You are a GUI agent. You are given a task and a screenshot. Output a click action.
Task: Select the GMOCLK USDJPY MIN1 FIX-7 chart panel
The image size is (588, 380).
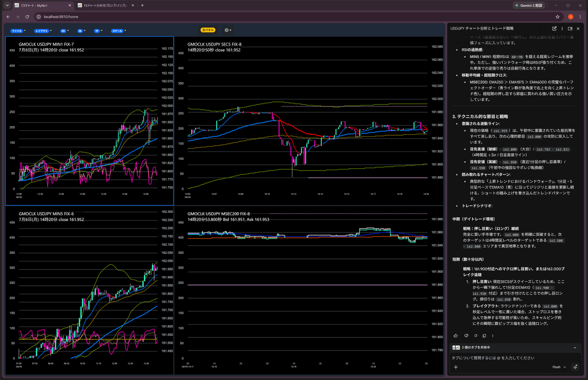89,121
